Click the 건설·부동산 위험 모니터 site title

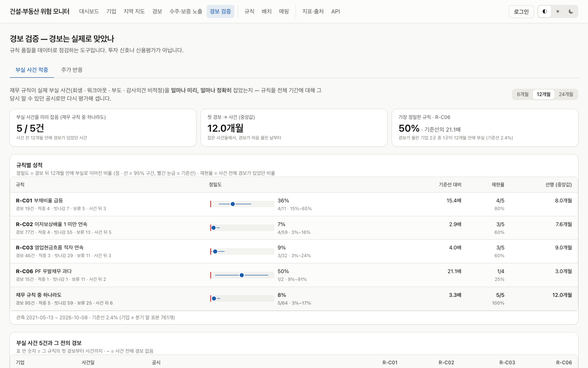pyautogui.click(x=40, y=11)
